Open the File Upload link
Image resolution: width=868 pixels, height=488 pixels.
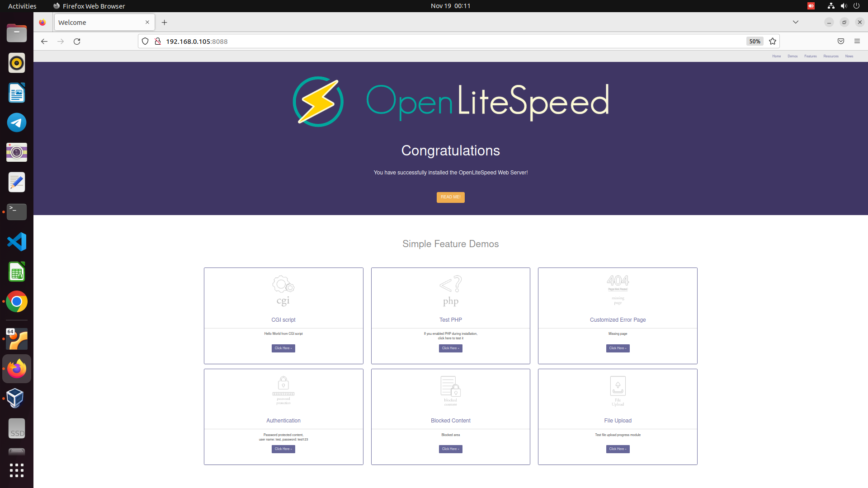coord(618,420)
